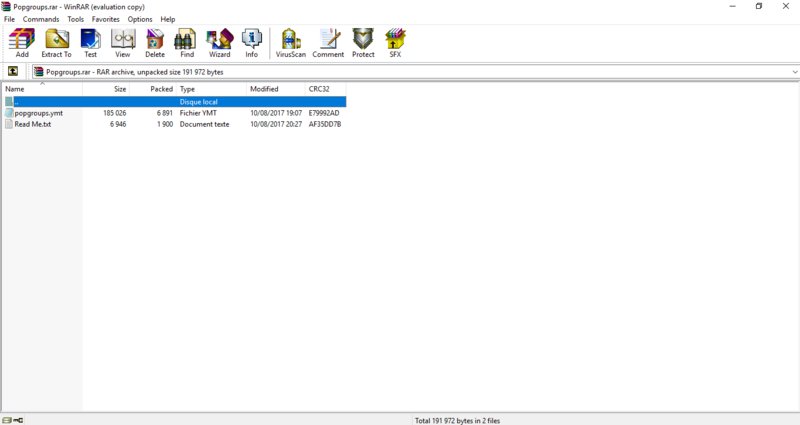Open the Options menu
This screenshot has width=800, height=425.
click(140, 19)
